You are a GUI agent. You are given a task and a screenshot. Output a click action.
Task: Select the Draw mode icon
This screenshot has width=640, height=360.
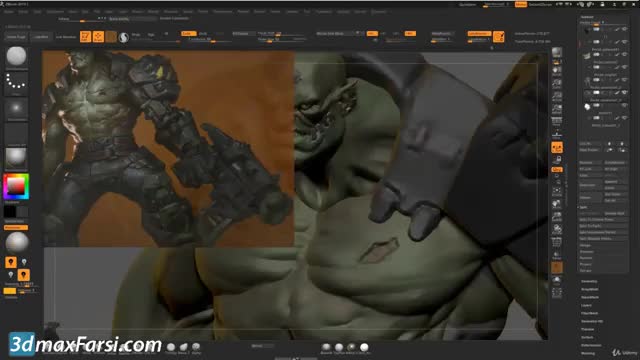[98, 37]
